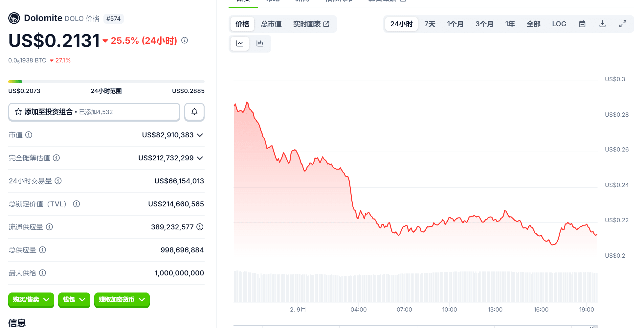This screenshot has width=644, height=328.
Task: Click info icon next to 市值
Action: pyautogui.click(x=29, y=135)
